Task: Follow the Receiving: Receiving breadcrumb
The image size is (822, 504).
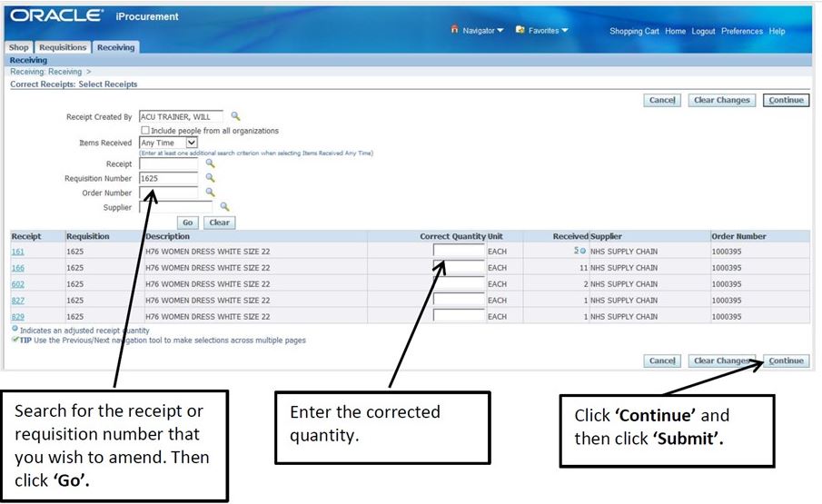Action: [x=46, y=72]
